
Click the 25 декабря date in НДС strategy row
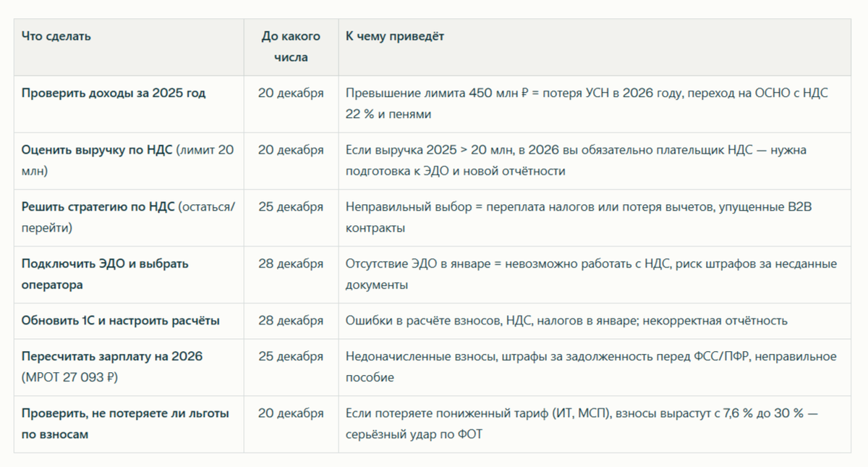[291, 207]
